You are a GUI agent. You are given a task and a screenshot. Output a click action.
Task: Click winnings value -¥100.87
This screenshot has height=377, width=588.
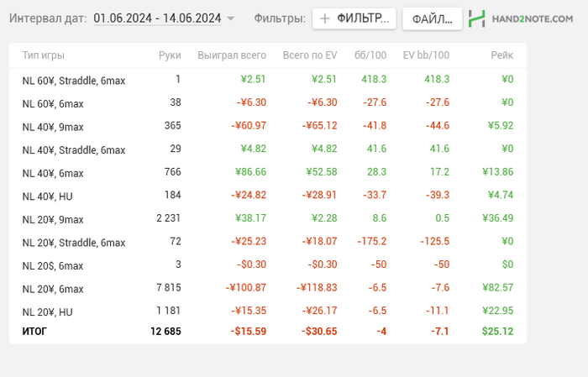[x=245, y=288]
